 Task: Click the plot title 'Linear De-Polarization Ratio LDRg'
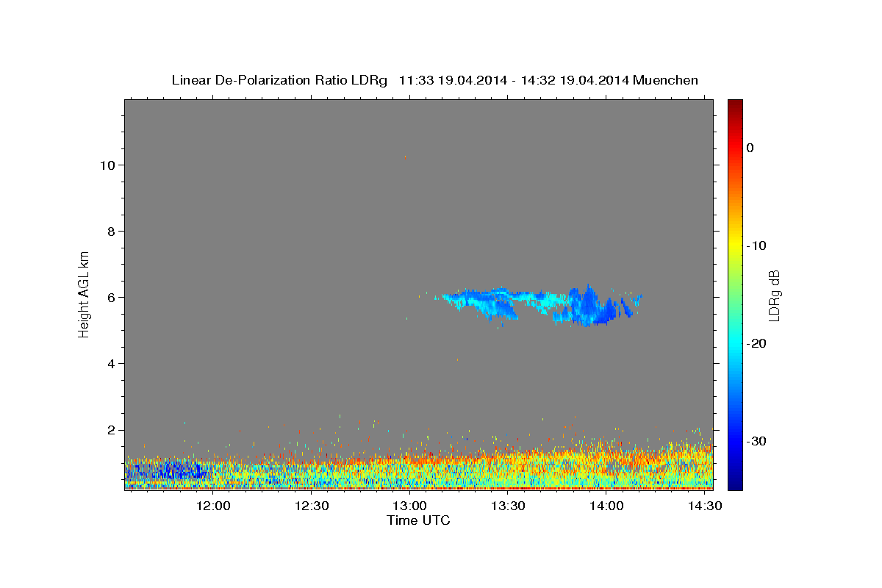tap(279, 80)
